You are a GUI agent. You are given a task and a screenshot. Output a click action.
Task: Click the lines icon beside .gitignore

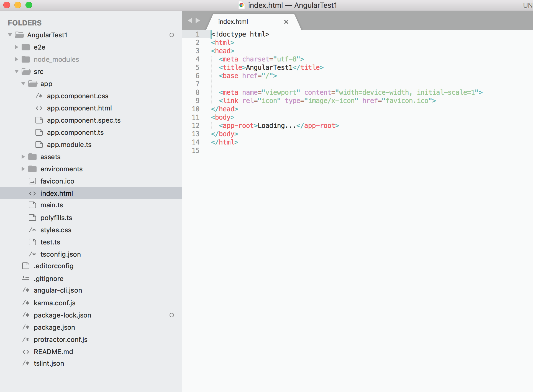[26, 278]
